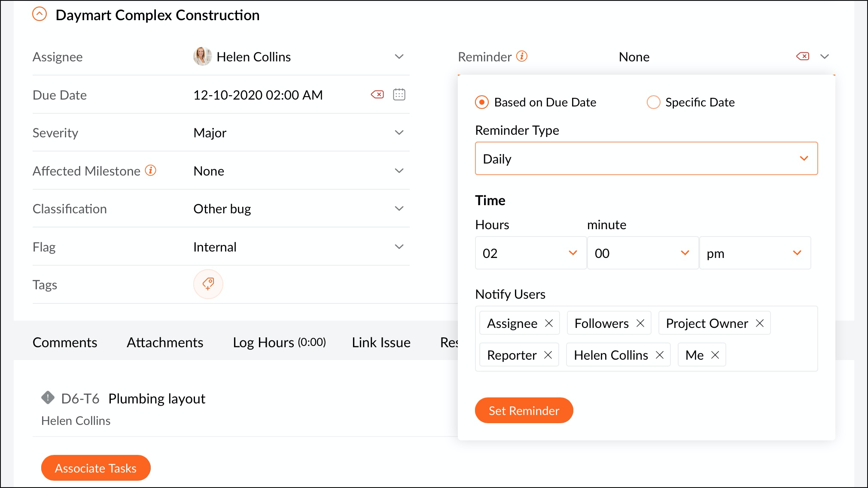
Task: Open the Reminder Type Daily dropdown
Action: pyautogui.click(x=646, y=158)
